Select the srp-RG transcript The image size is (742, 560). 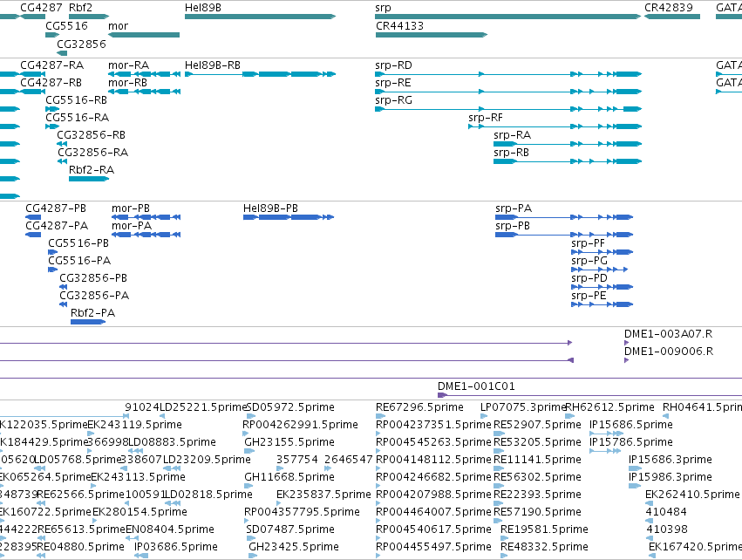pyautogui.click(x=508, y=109)
